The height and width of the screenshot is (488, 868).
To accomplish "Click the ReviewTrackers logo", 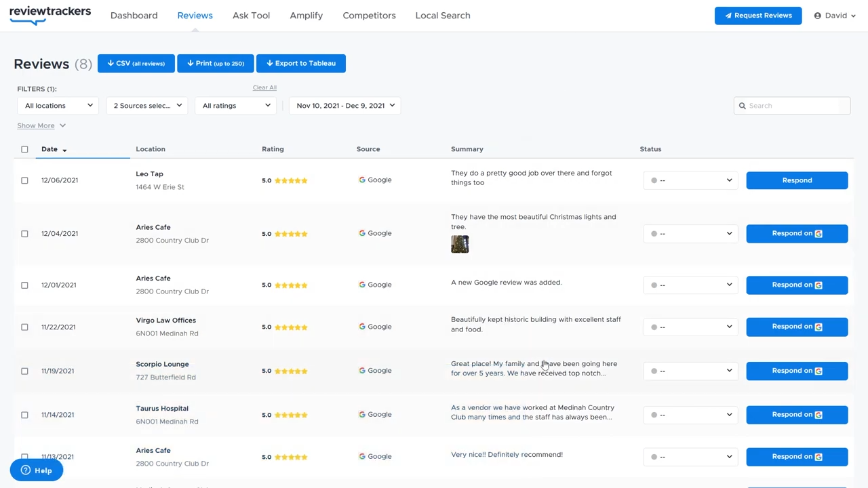I will tap(50, 15).
